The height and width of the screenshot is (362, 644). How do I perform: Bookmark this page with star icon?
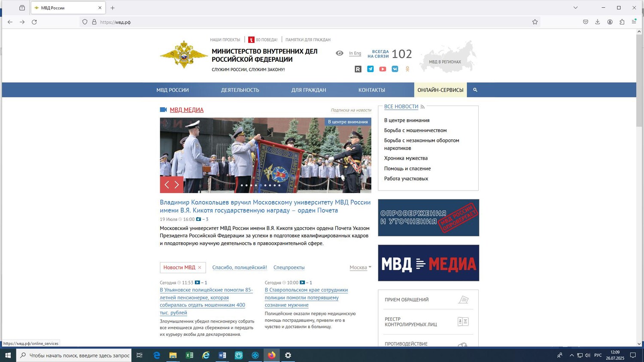coord(535,22)
